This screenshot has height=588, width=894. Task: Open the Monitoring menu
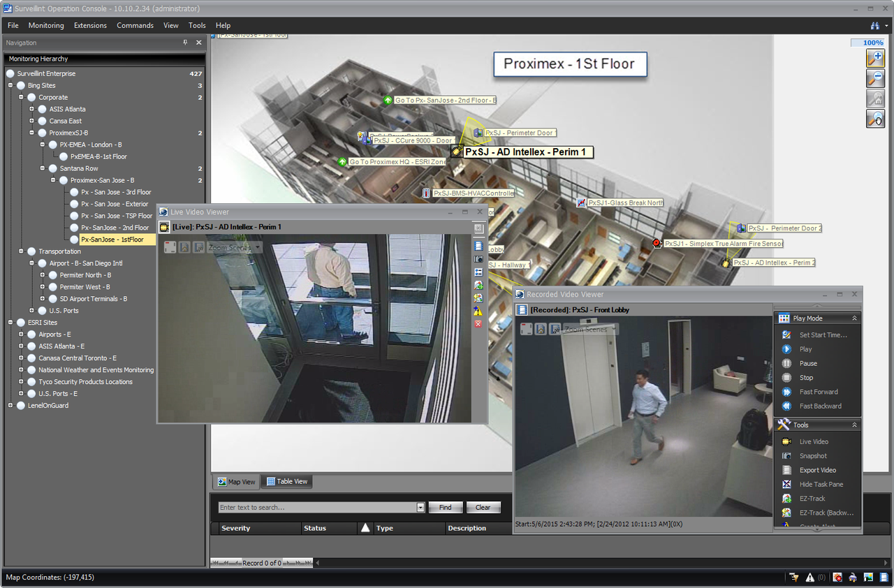pyautogui.click(x=45, y=25)
